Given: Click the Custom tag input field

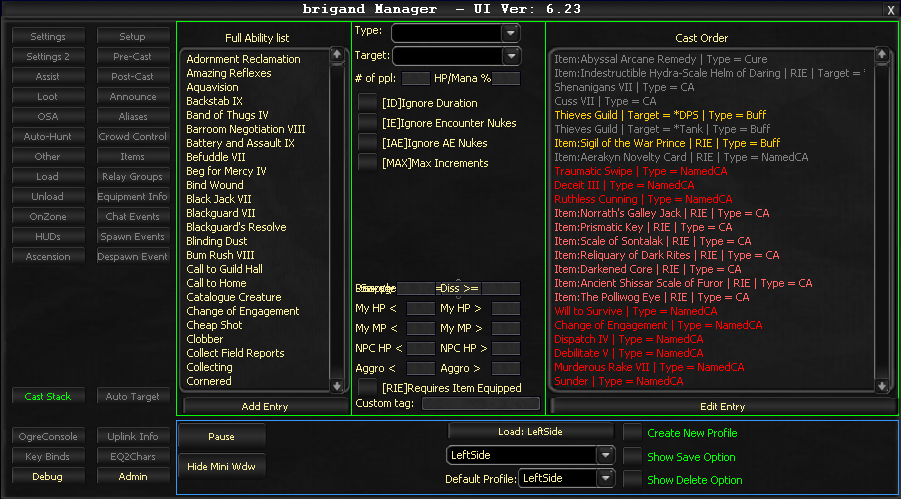Looking at the screenshot, I should pos(481,404).
